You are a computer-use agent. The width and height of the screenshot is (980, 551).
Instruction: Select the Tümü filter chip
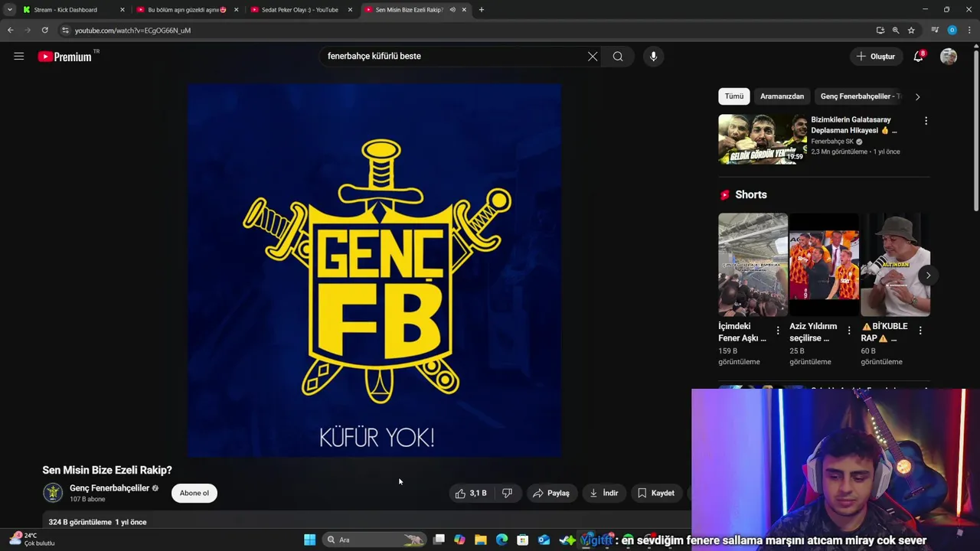point(734,96)
